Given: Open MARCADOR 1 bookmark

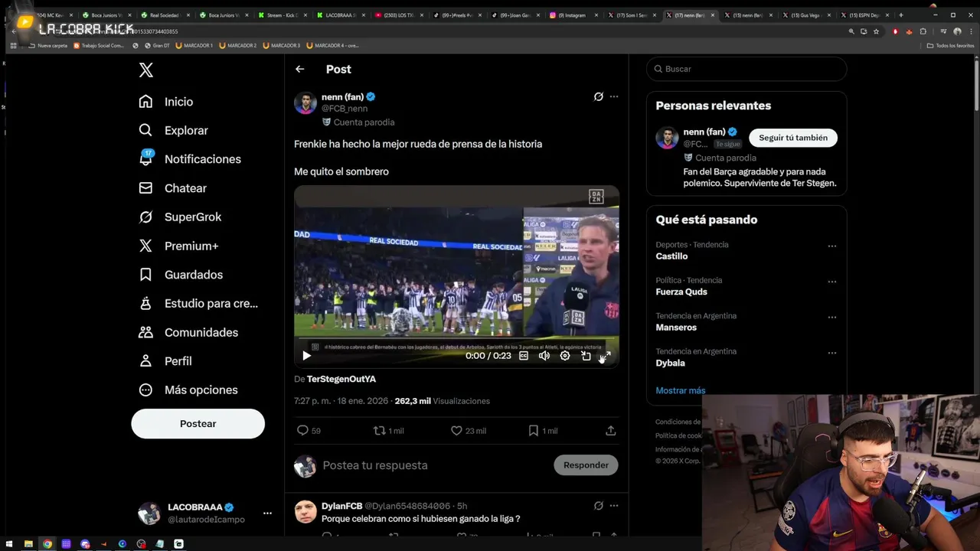Looking at the screenshot, I should click(194, 45).
